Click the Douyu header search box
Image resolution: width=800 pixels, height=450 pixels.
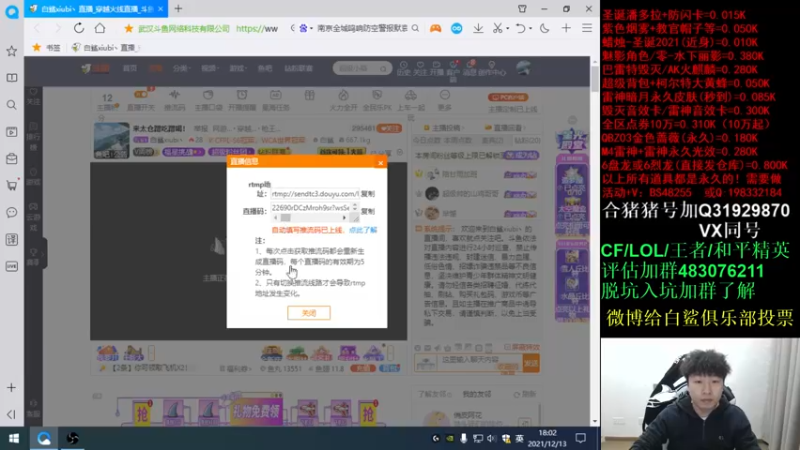tap(362, 68)
